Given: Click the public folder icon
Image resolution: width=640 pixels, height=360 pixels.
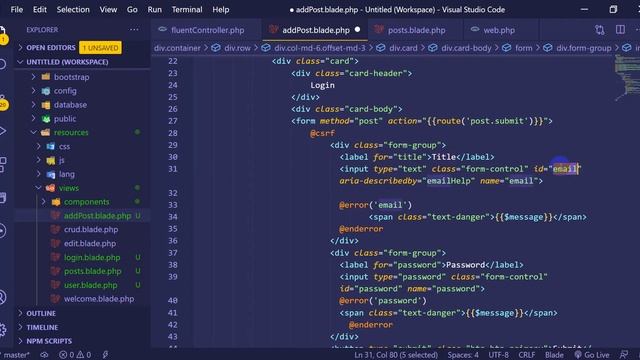Looking at the screenshot, I should coord(46,119).
